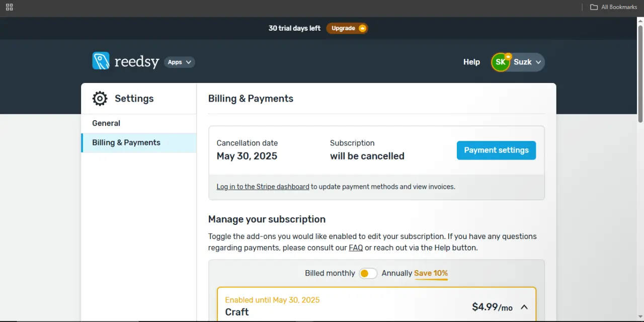Open the FAQ link
The width and height of the screenshot is (644, 322).
356,248
